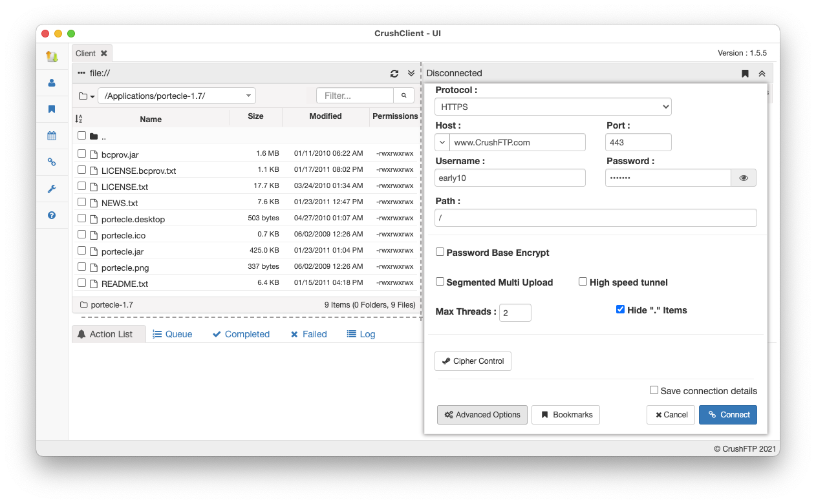
Task: Switch to the Log tab
Action: click(361, 334)
